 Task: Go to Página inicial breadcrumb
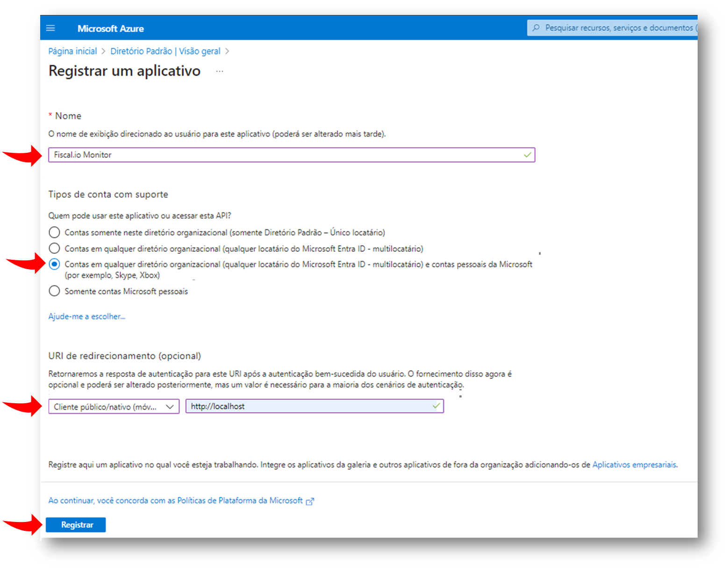(72, 51)
